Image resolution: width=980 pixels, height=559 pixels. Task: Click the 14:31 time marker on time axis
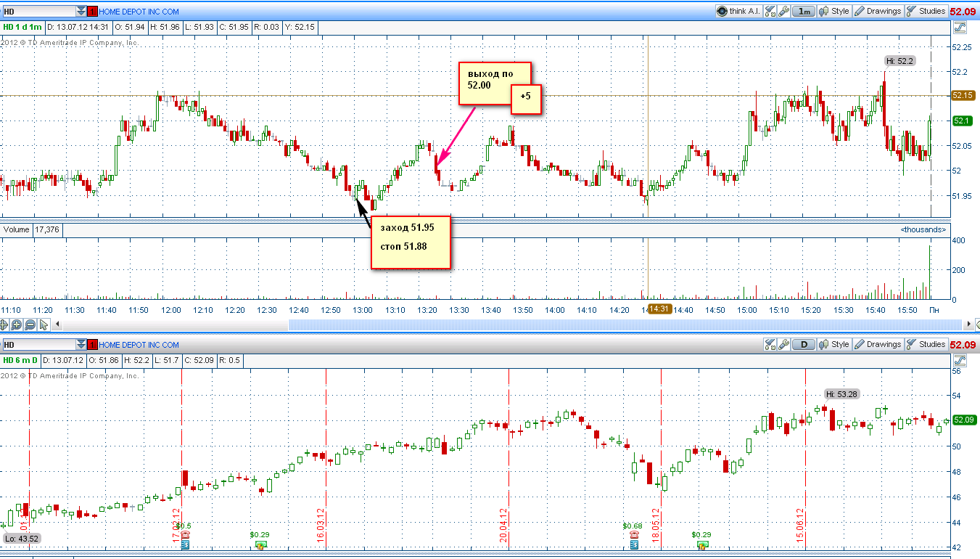point(659,309)
